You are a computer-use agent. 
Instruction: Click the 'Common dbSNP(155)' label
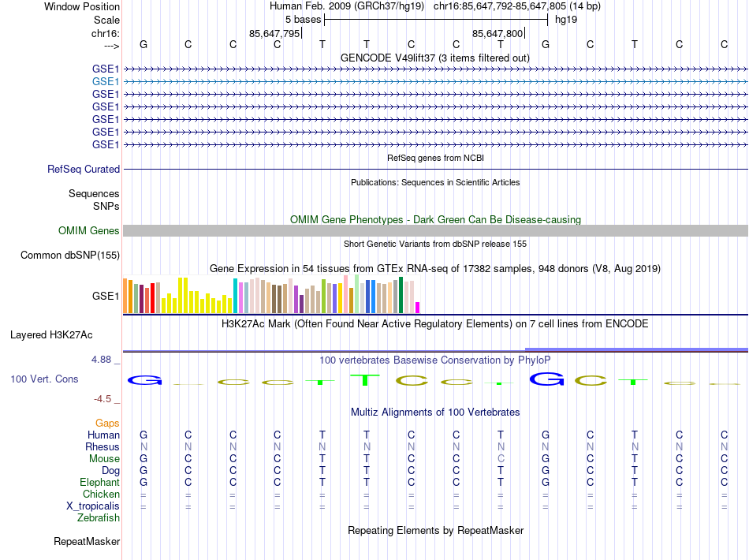coord(70,255)
